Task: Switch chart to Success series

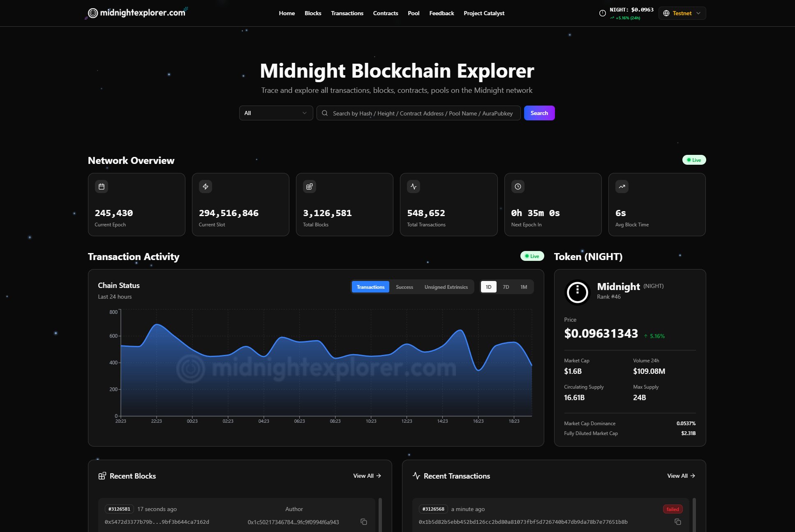Action: (x=404, y=287)
